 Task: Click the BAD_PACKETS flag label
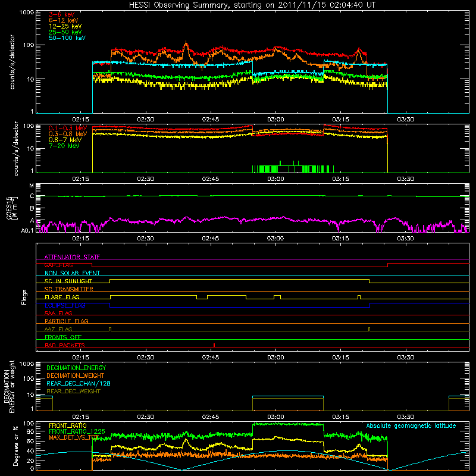(x=65, y=345)
